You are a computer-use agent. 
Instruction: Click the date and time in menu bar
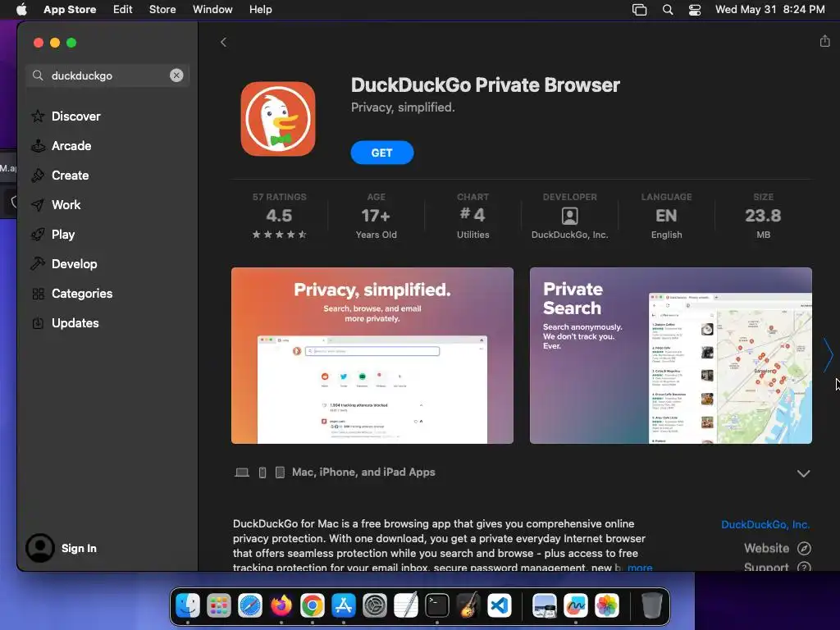pos(769,9)
